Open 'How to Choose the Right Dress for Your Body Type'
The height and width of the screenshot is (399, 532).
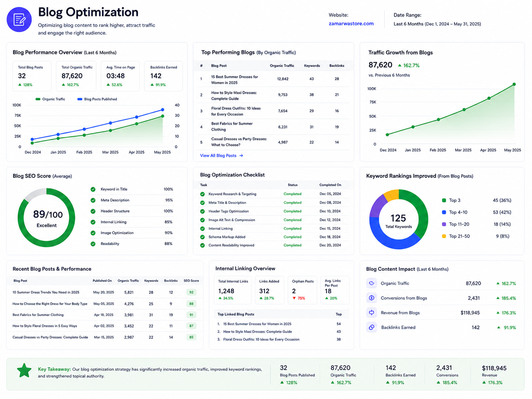click(x=50, y=304)
